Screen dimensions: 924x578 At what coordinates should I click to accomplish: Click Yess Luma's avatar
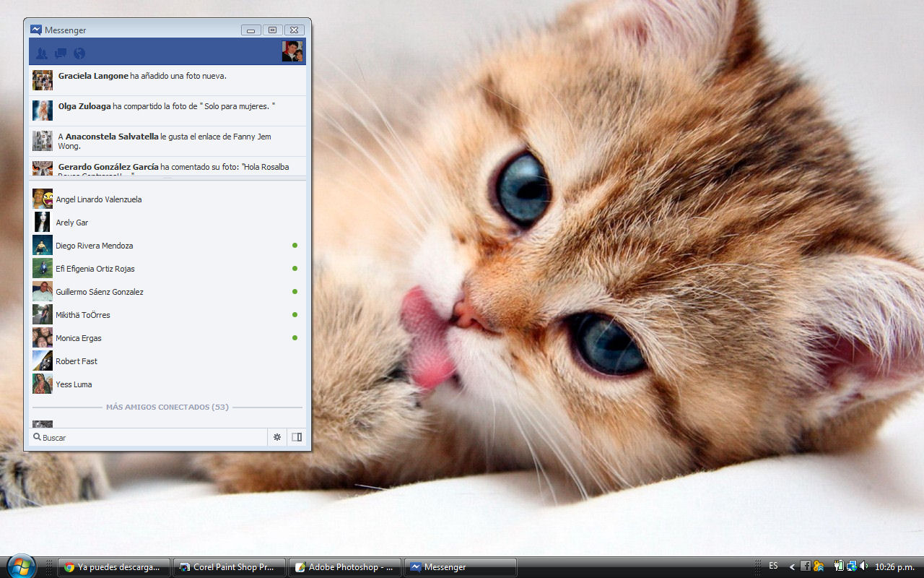[x=43, y=384]
